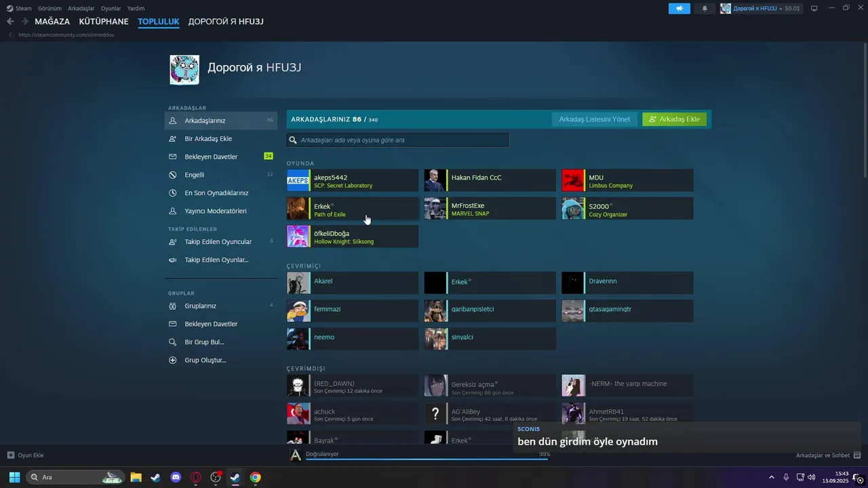The image size is (868, 488).
Task: Go back with the back arrow
Action: click(x=10, y=22)
